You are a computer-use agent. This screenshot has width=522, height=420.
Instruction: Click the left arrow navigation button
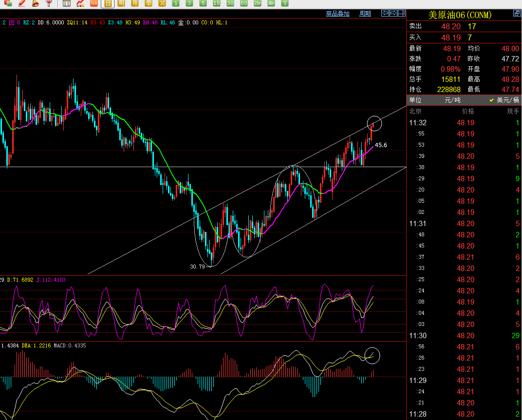pyautogui.click(x=385, y=13)
